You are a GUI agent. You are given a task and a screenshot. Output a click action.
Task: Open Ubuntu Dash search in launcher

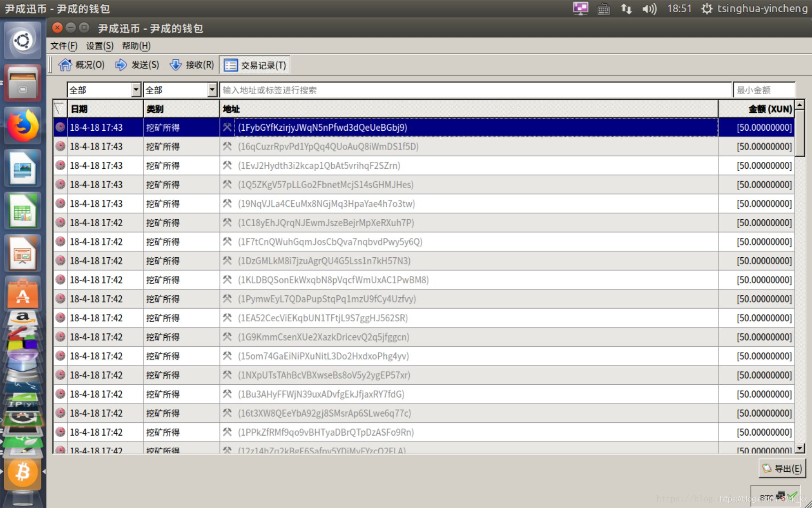tap(23, 41)
